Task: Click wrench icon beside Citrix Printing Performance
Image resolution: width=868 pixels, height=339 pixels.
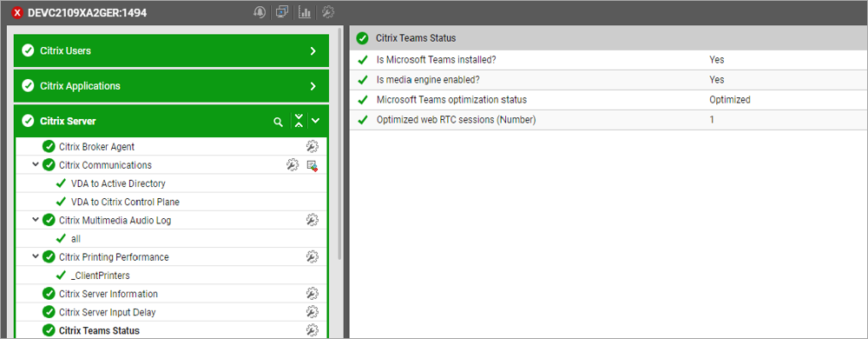Action: (312, 256)
